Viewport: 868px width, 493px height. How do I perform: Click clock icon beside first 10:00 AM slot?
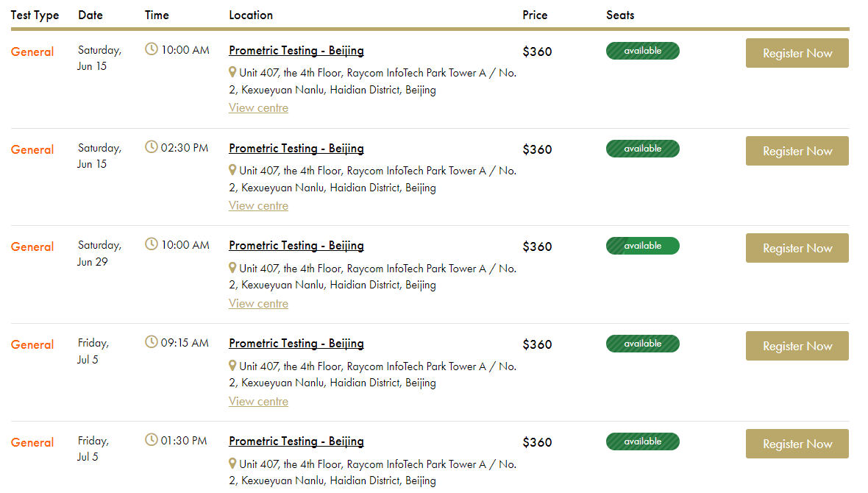[152, 49]
